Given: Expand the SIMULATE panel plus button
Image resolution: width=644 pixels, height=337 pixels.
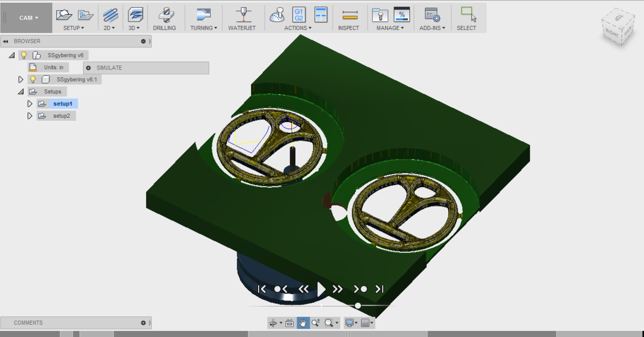Looking at the screenshot, I should [88, 68].
